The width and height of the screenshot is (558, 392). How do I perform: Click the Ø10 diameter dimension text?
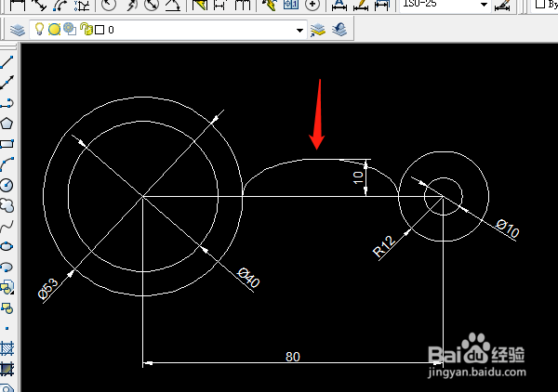(x=508, y=229)
